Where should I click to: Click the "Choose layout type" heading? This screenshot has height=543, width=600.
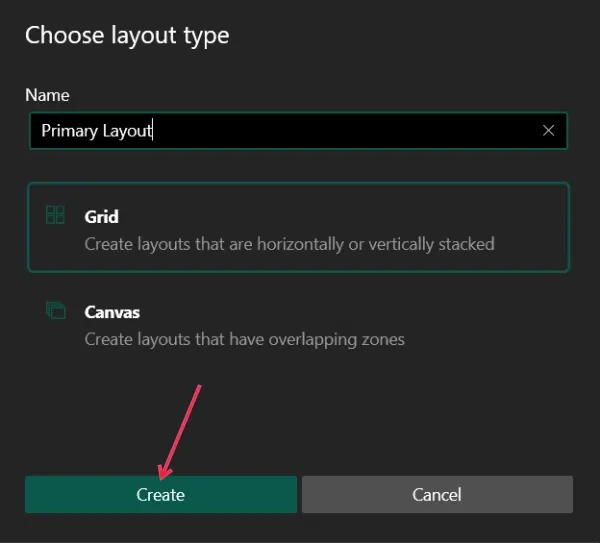127,36
